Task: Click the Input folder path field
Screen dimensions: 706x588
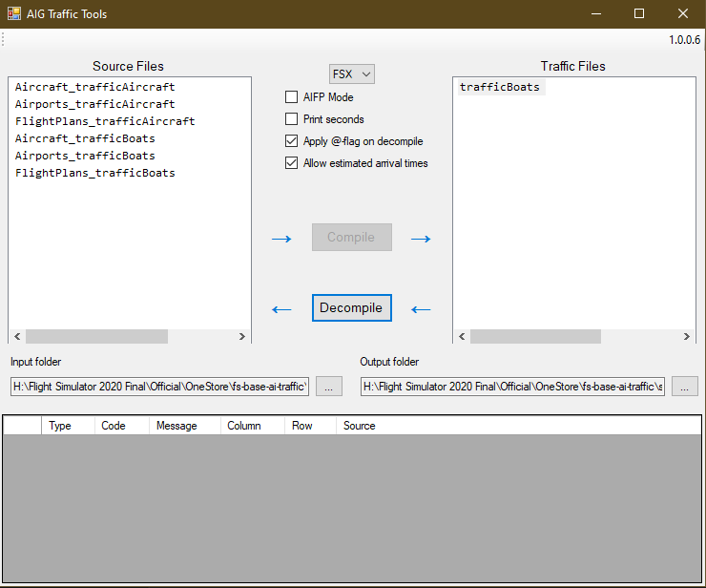Action: tap(160, 387)
